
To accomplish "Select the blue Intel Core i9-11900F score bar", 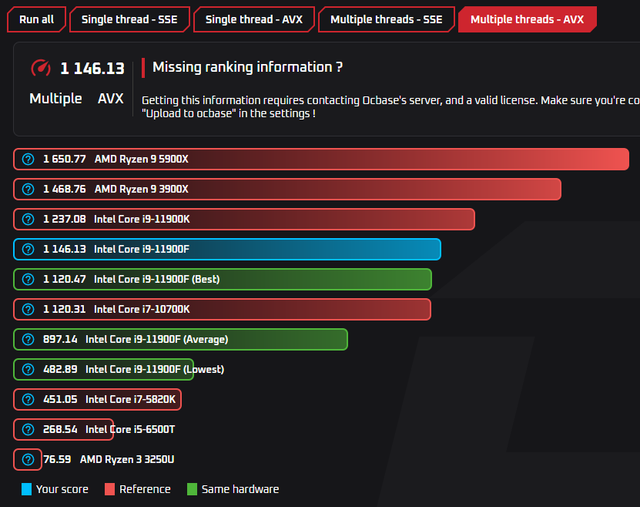I will [x=227, y=249].
